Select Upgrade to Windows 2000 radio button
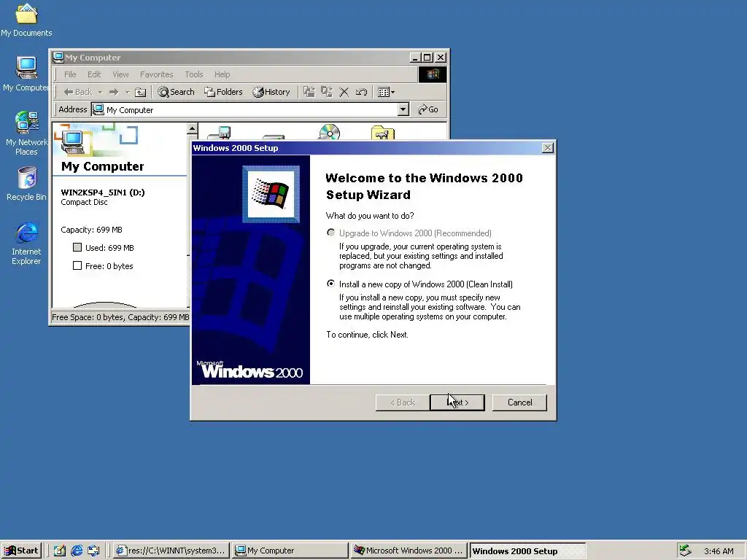Screen dimensions: 747x560 pos(330,233)
